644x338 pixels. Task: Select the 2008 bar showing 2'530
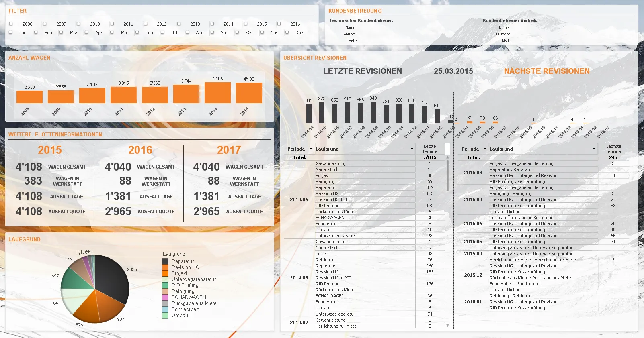[x=29, y=97]
